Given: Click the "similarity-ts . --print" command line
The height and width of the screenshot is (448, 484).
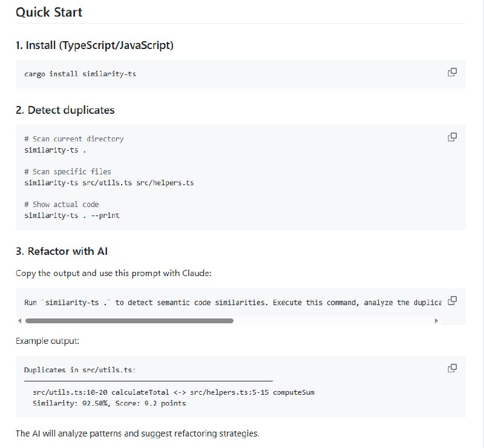Looking at the screenshot, I should coord(72,215).
